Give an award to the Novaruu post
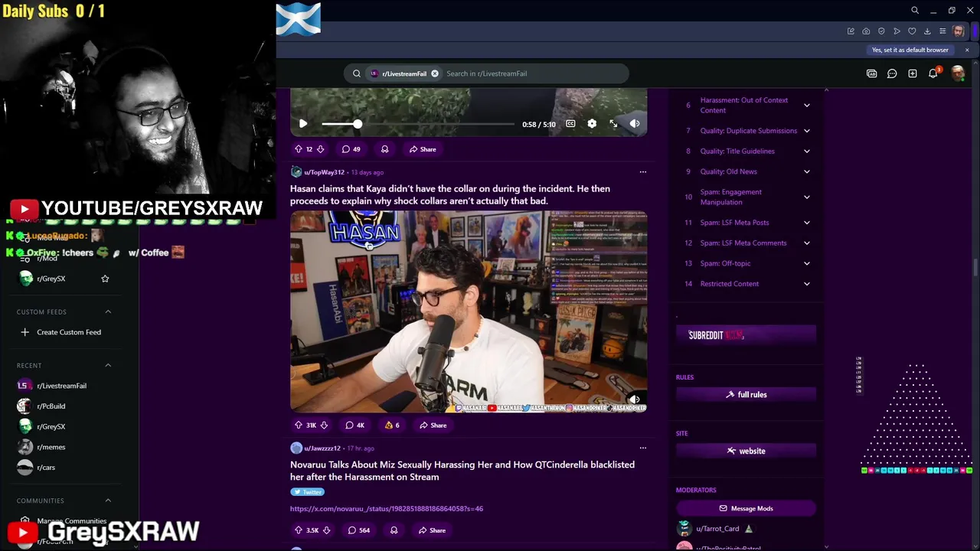Viewport: 980px width, 551px height. click(394, 530)
